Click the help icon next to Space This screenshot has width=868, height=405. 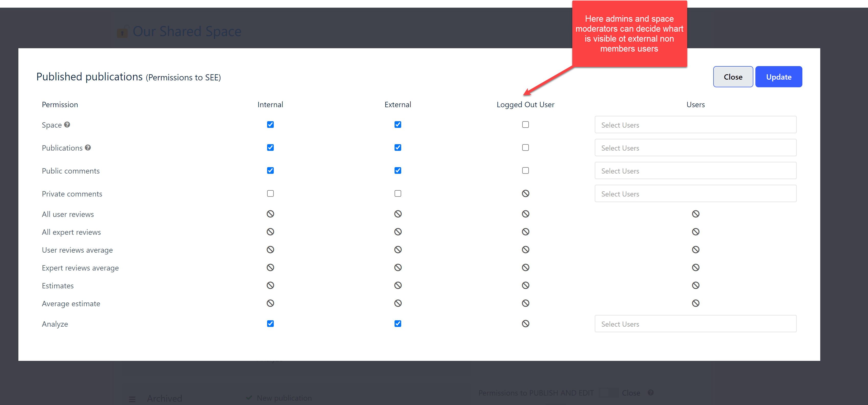point(67,125)
